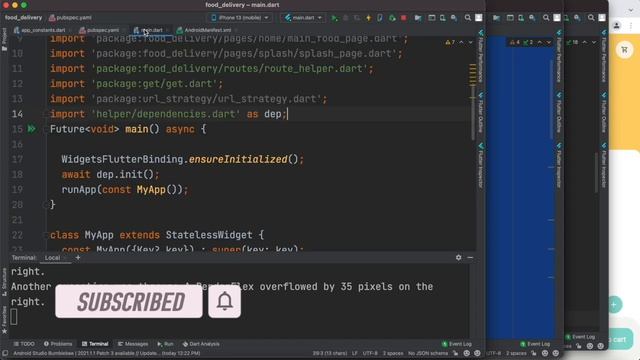640x360 pixels.
Task: Collapse the main() function fold marker
Action: (45, 129)
